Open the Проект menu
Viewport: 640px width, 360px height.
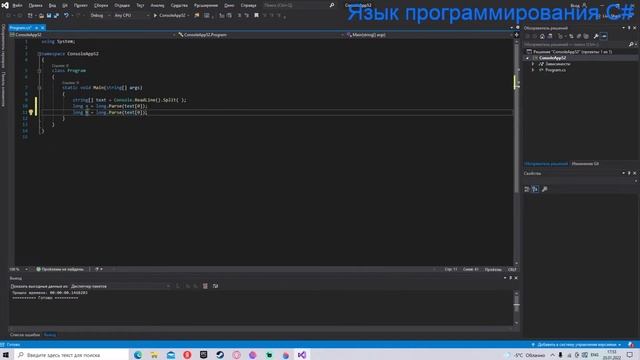[x=81, y=5]
